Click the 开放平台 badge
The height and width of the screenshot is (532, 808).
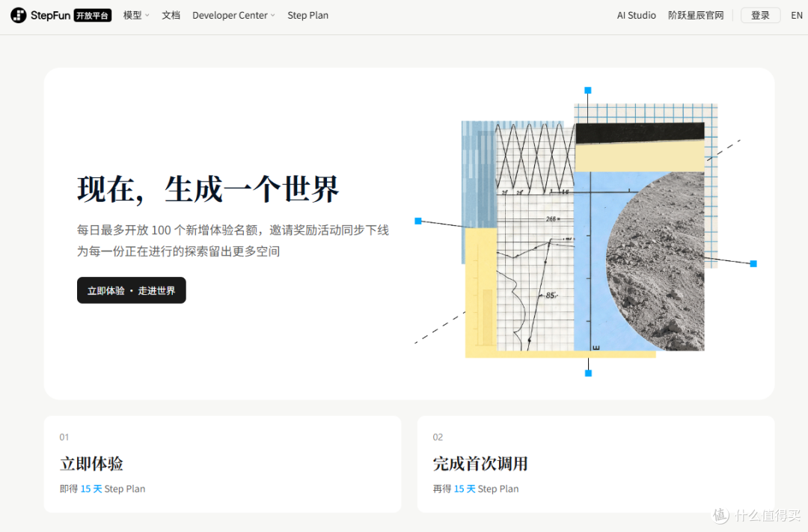click(93, 16)
